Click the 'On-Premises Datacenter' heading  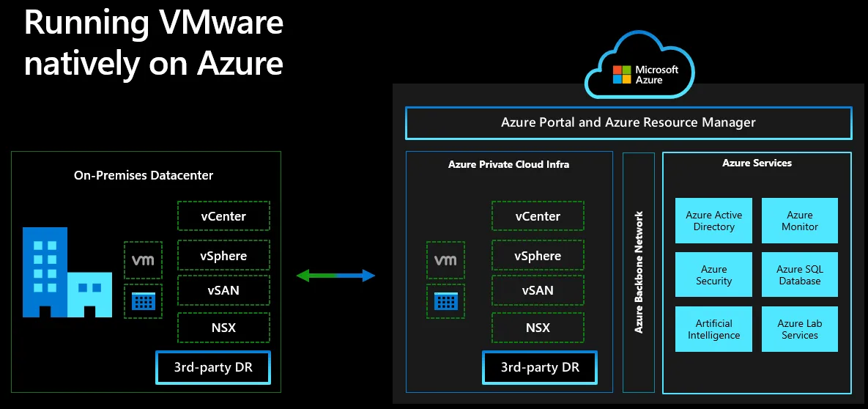click(x=144, y=176)
